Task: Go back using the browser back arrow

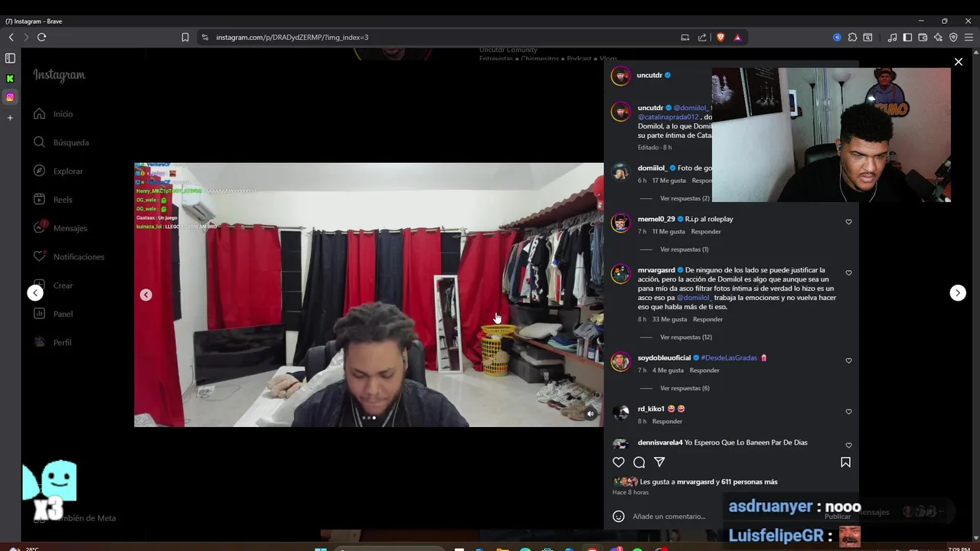Action: coord(11,37)
